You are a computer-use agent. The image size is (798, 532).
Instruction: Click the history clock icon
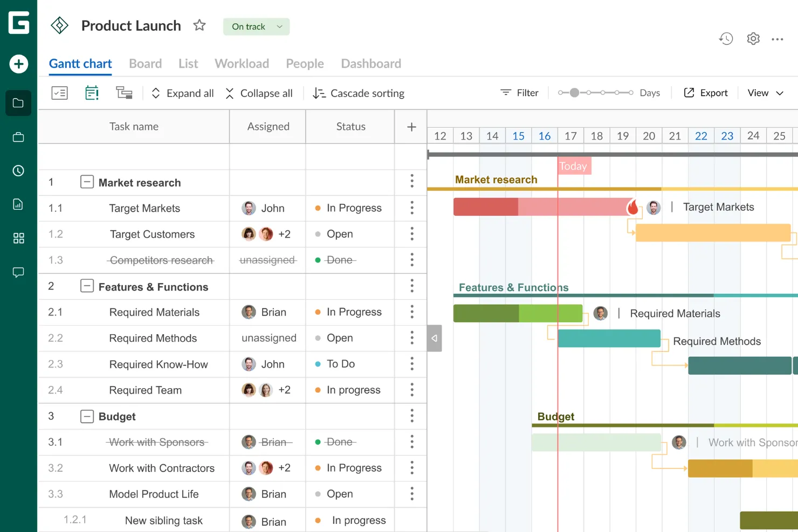pyautogui.click(x=726, y=39)
